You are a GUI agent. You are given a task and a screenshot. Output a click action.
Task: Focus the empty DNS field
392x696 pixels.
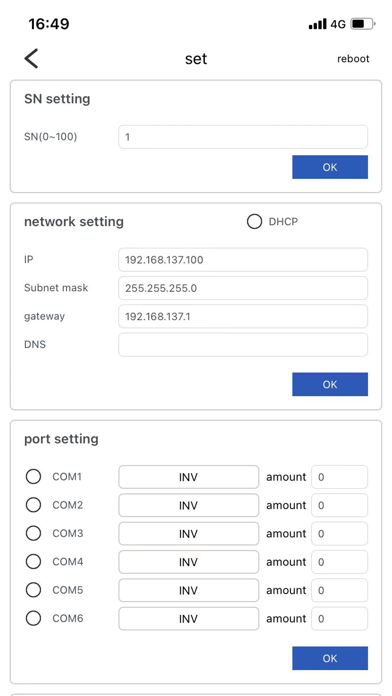pos(243,345)
